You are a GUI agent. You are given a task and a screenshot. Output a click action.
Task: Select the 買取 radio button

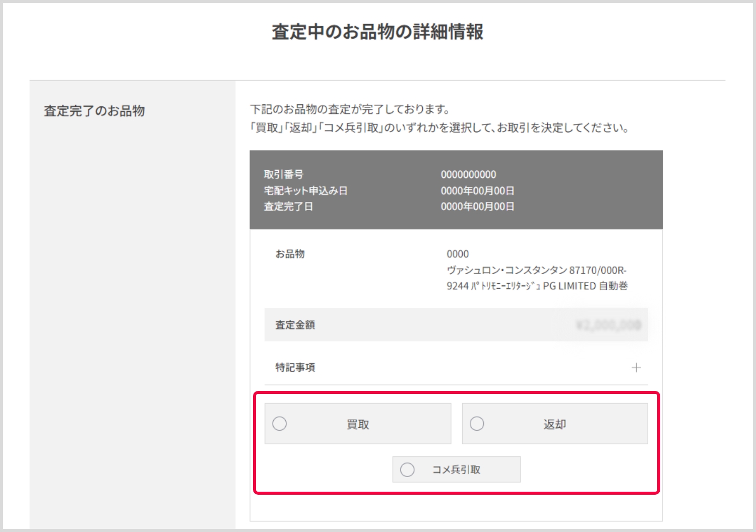280,424
